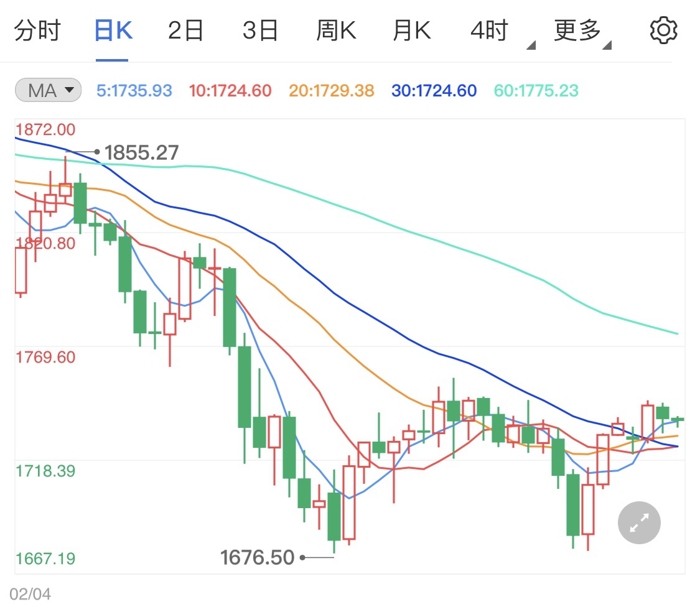Click the axis label 1718.39
The height and width of the screenshot is (612, 700).
click(45, 471)
